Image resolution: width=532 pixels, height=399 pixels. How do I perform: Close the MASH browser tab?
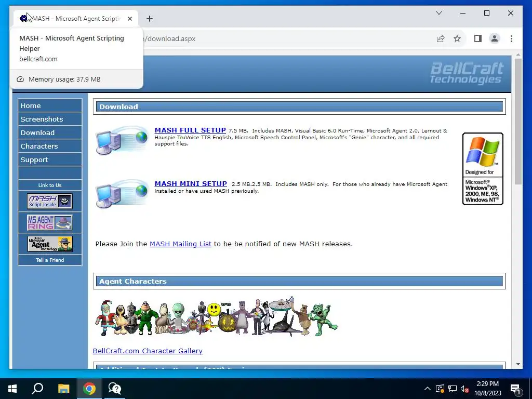[x=130, y=19]
